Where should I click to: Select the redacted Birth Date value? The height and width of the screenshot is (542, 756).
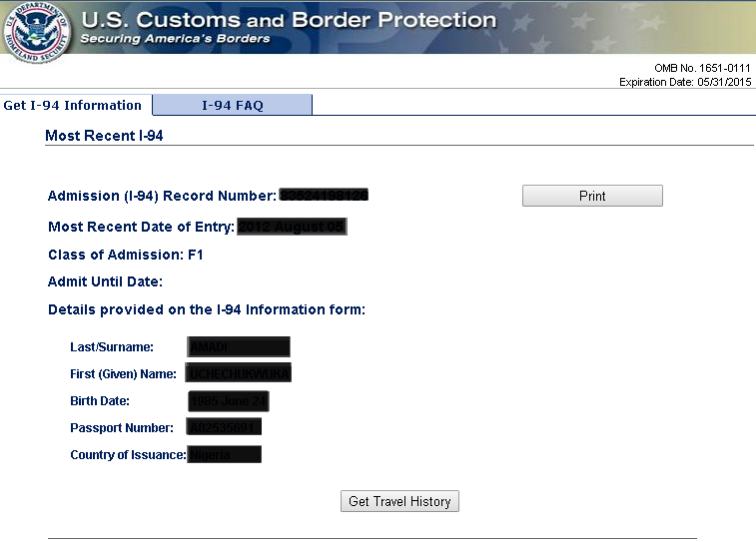point(229,401)
